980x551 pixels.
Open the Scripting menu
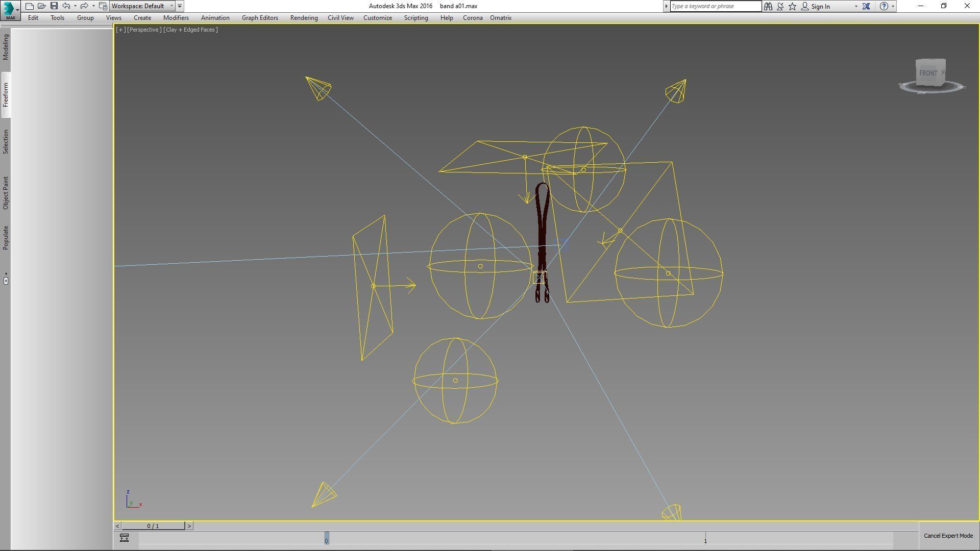416,18
